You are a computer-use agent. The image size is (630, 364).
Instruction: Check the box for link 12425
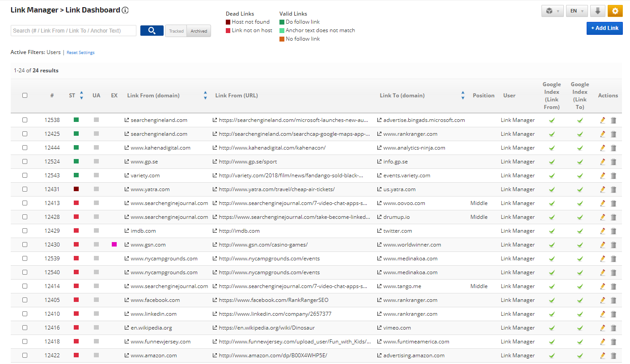(25, 134)
